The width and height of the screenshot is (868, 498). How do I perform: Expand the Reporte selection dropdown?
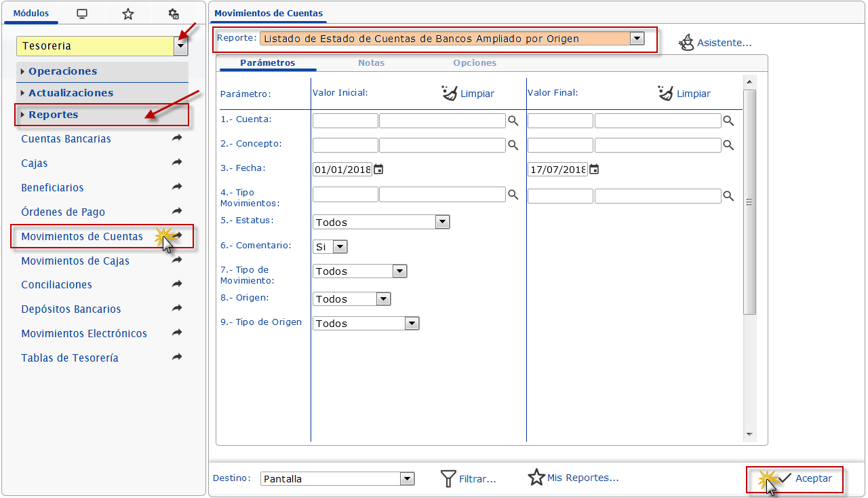tap(637, 39)
